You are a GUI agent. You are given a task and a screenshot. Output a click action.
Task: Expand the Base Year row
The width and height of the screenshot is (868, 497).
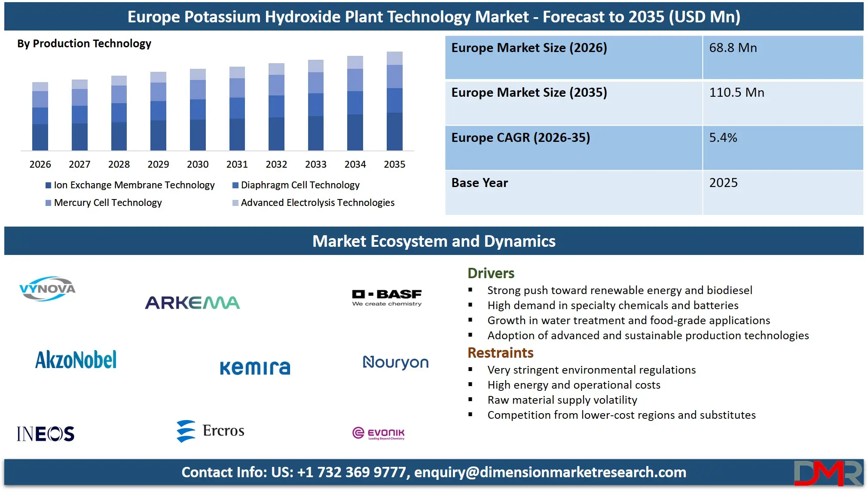point(479,183)
